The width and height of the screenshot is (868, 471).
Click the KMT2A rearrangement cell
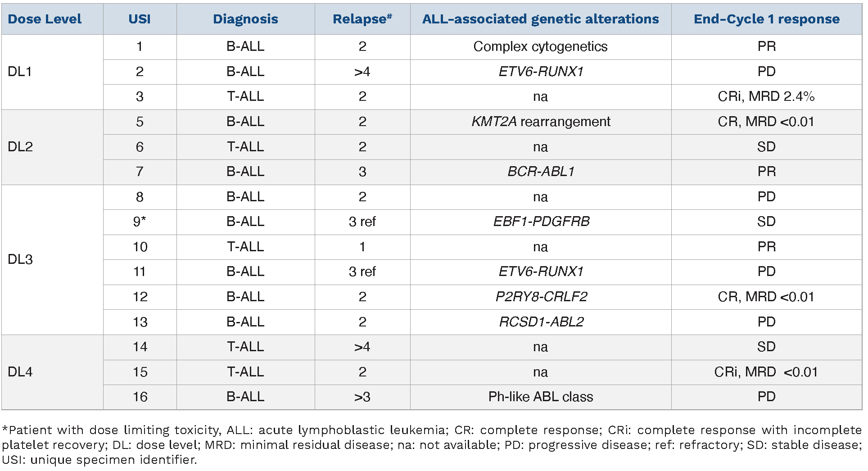[x=540, y=122]
